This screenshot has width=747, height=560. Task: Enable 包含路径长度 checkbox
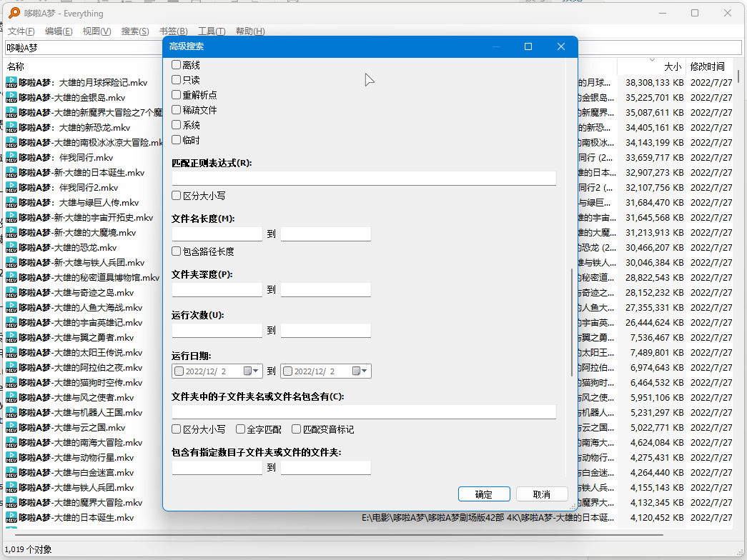click(177, 251)
